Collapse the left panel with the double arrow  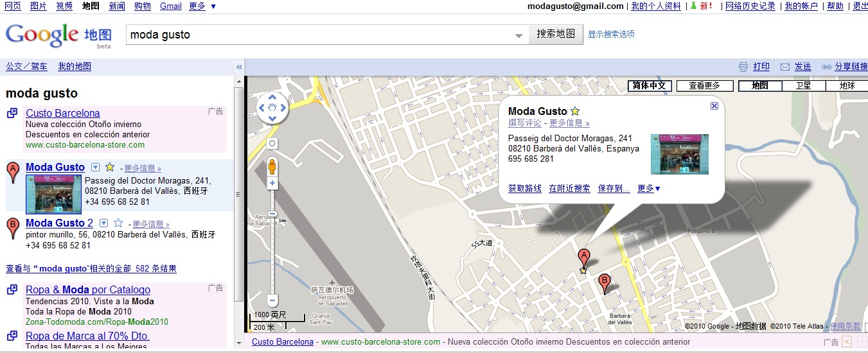click(239, 67)
